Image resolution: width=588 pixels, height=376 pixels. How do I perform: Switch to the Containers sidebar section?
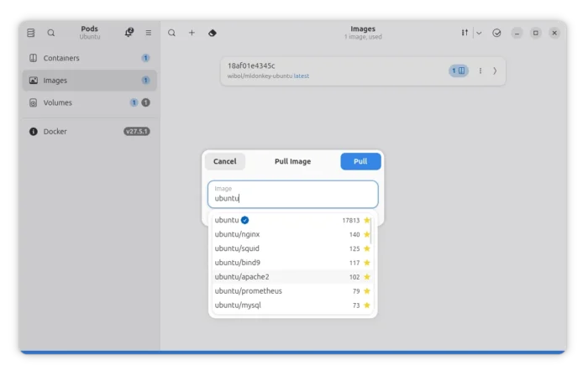[61, 58]
